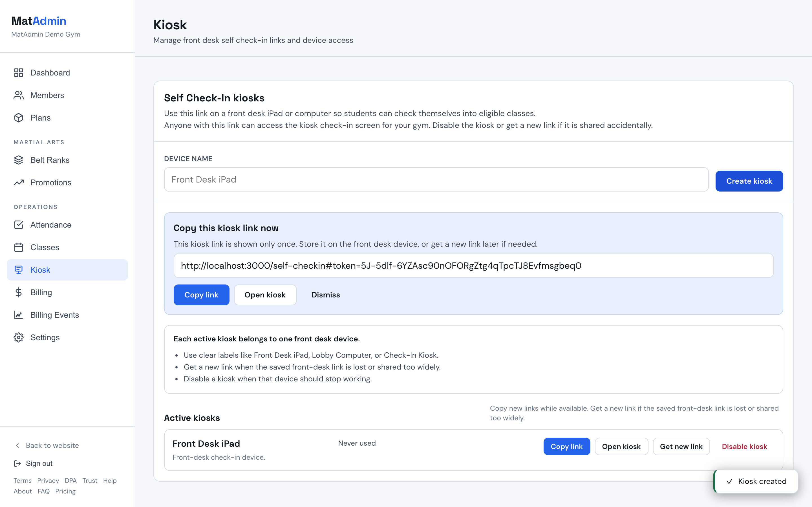The height and width of the screenshot is (507, 812).
Task: Click the Dashboard grid icon
Action: [18, 73]
